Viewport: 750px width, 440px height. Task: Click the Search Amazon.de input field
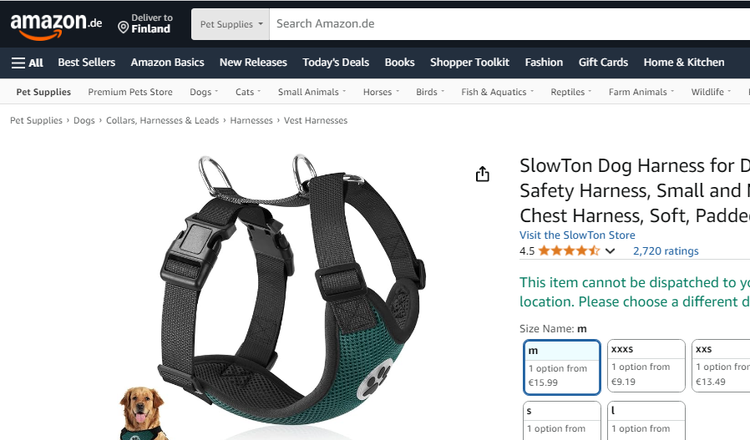(x=510, y=24)
